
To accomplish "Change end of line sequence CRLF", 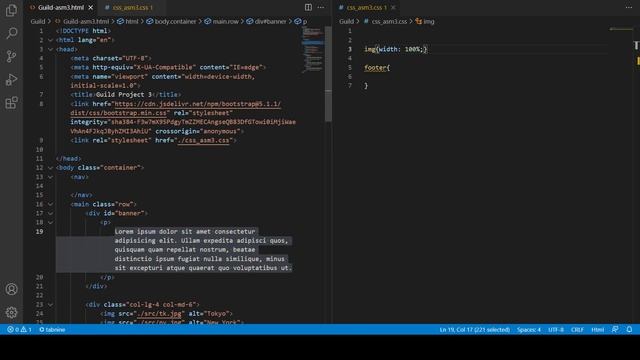I will point(577,329).
